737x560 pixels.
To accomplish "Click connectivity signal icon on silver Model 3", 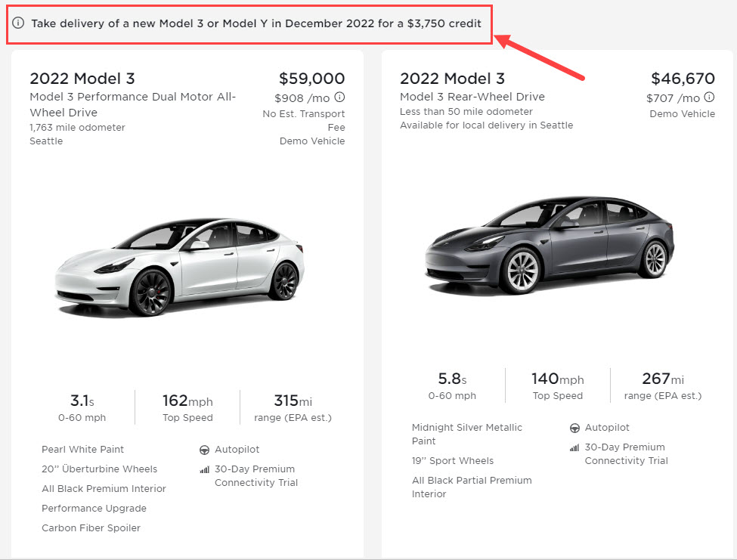I will pos(574,447).
